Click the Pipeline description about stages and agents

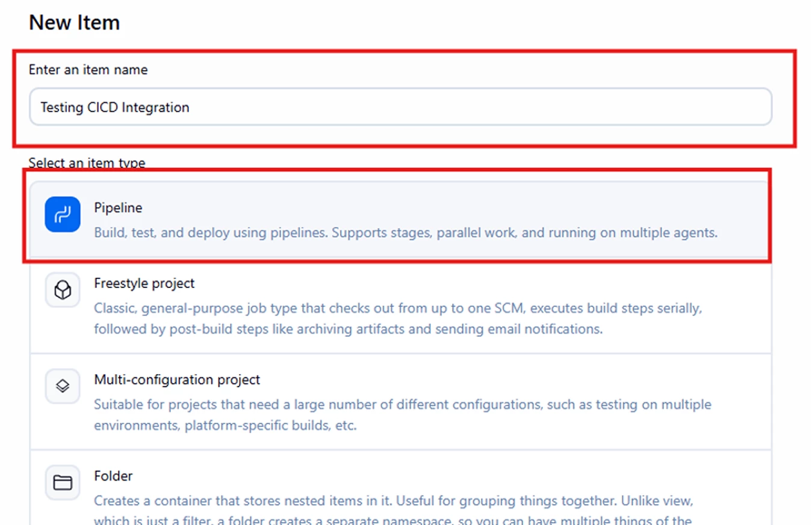tap(406, 233)
